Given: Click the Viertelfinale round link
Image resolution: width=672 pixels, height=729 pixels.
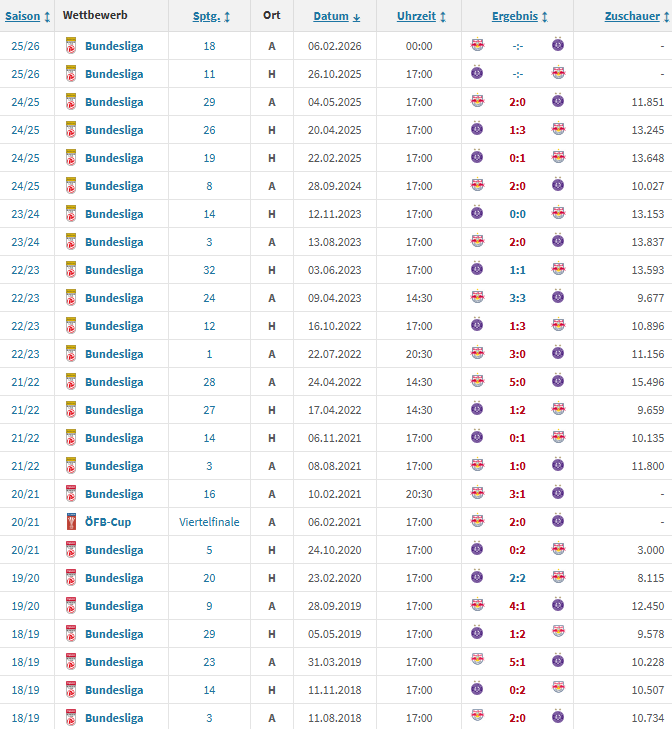Looking at the screenshot, I should coord(211,522).
